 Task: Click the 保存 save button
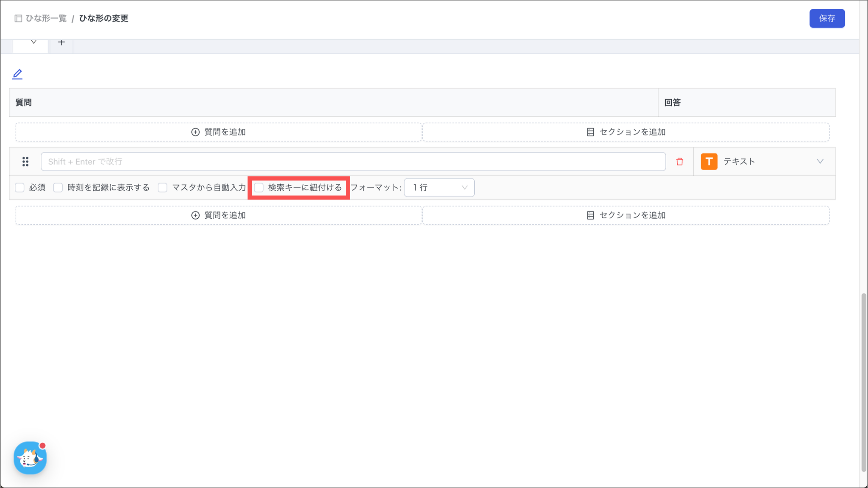826,18
